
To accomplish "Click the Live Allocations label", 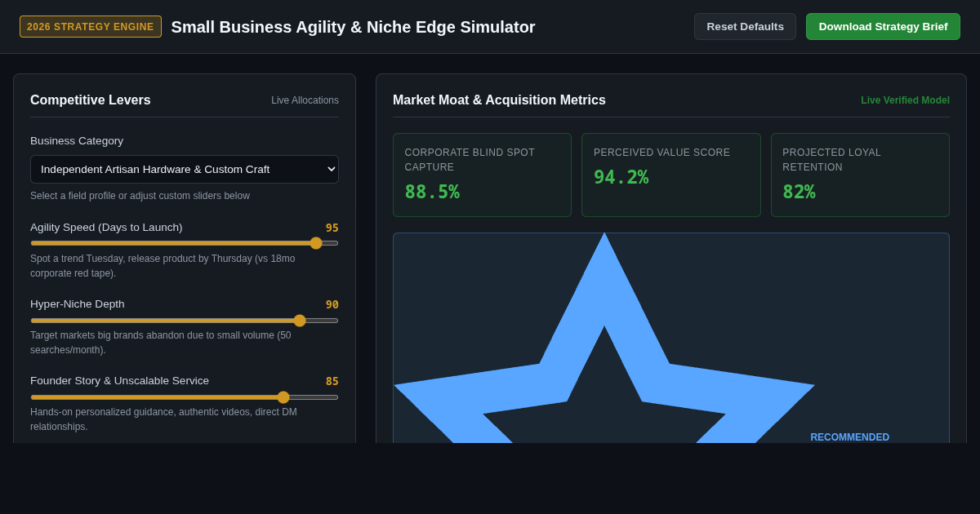I will [x=305, y=100].
